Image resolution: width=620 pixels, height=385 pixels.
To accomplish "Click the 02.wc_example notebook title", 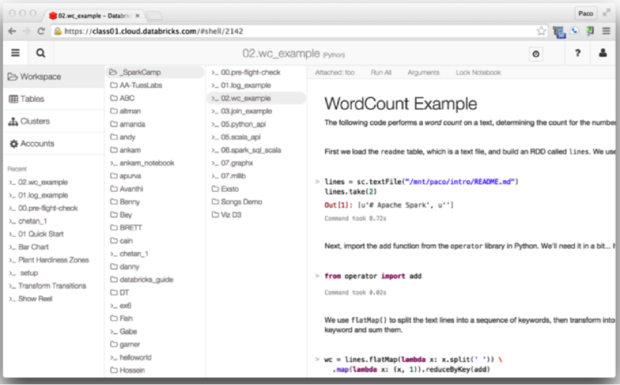I will tap(281, 53).
